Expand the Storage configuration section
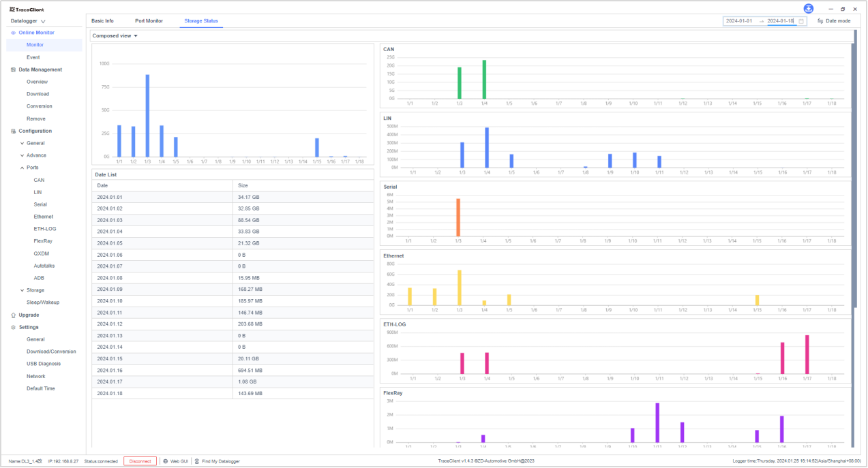Viewport: 868px width, 468px height. (22, 290)
